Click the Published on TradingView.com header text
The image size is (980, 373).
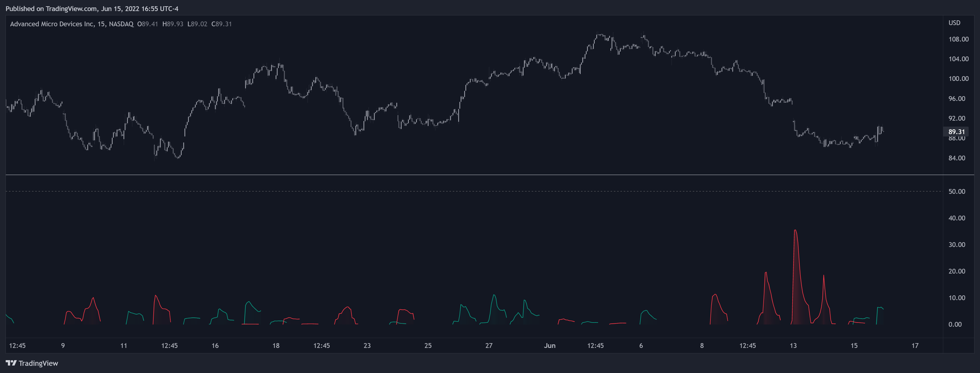coord(92,8)
